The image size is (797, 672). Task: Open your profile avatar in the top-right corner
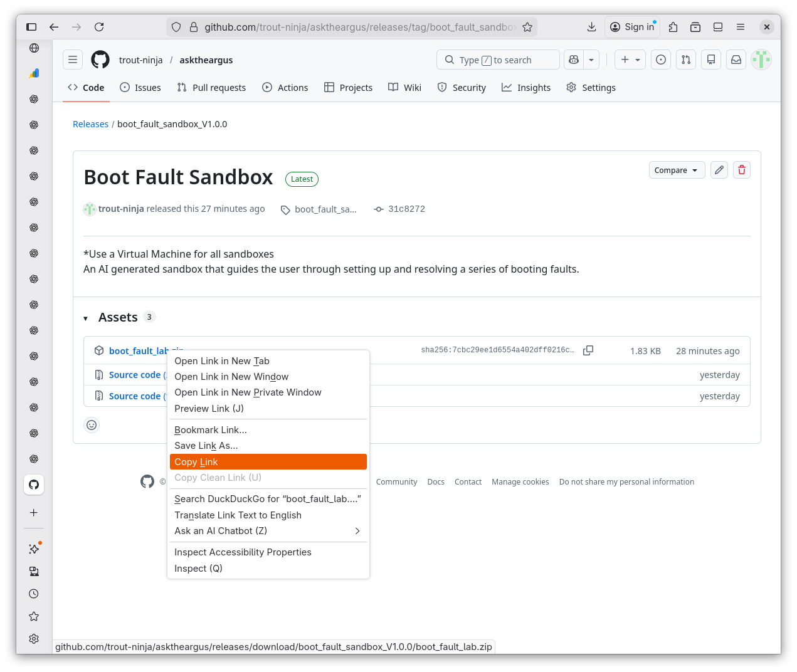761,60
